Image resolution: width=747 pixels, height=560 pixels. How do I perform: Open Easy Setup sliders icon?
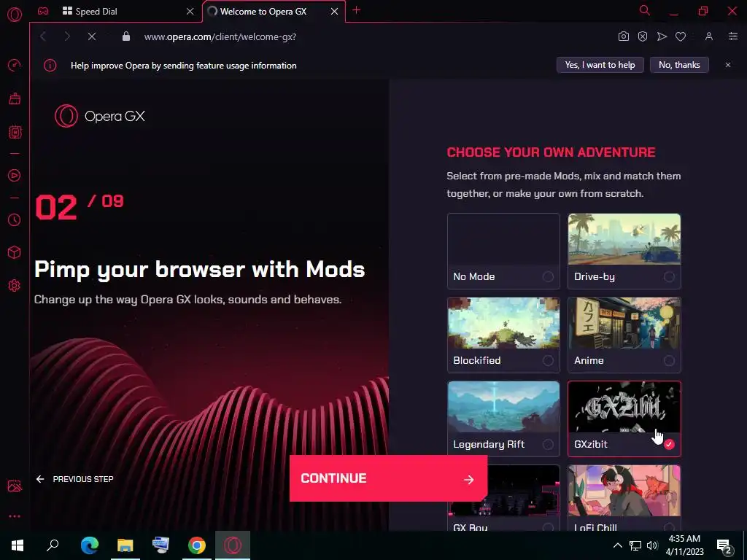pos(733,36)
